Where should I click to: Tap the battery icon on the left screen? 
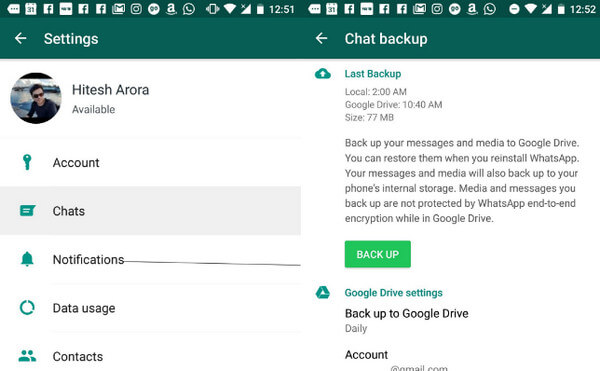click(260, 9)
